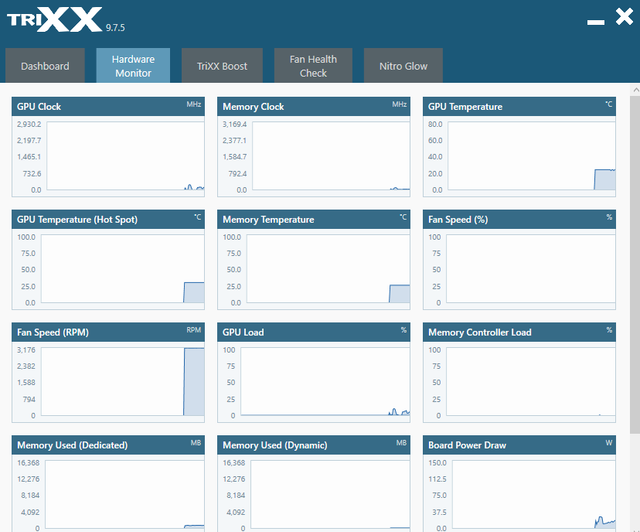
Task: Go to the Nitro Glow tab
Action: [403, 66]
